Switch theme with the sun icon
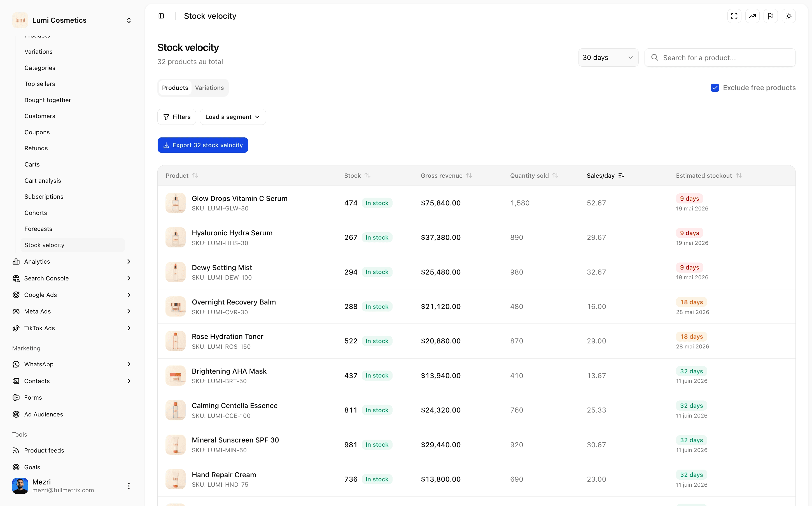 pos(788,16)
